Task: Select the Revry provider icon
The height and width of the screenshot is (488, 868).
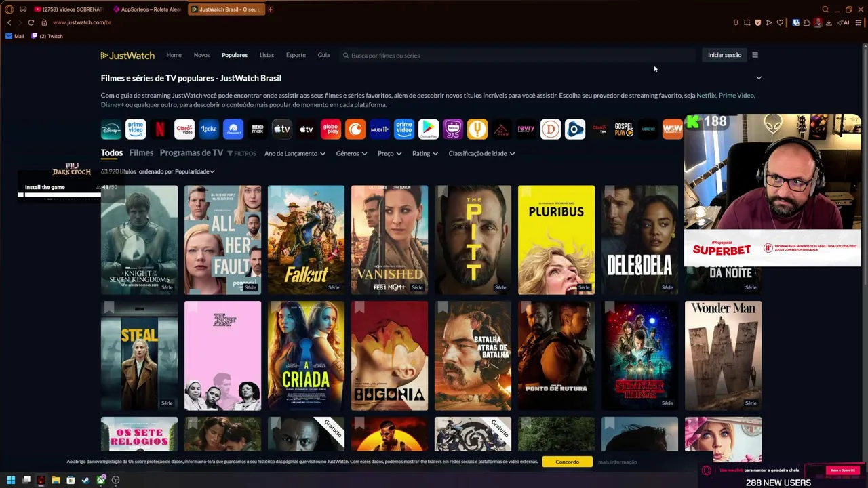Action: click(x=526, y=129)
